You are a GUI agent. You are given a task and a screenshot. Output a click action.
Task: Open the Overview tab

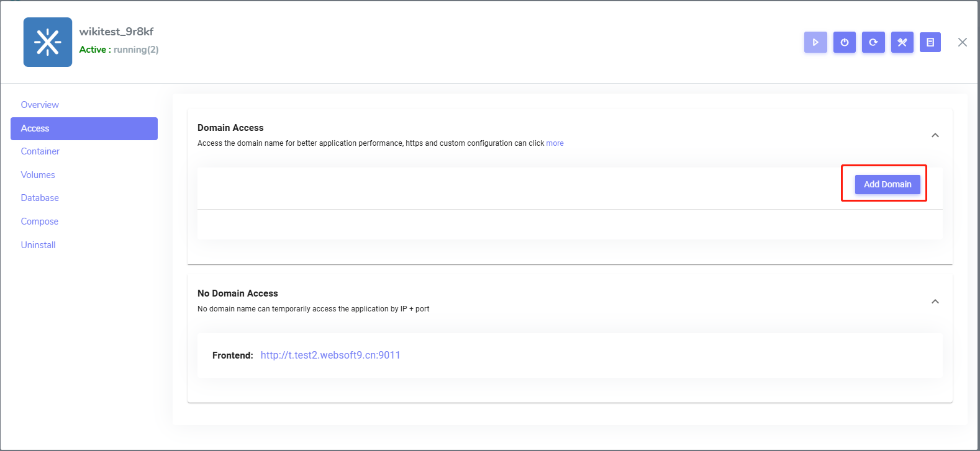point(40,105)
